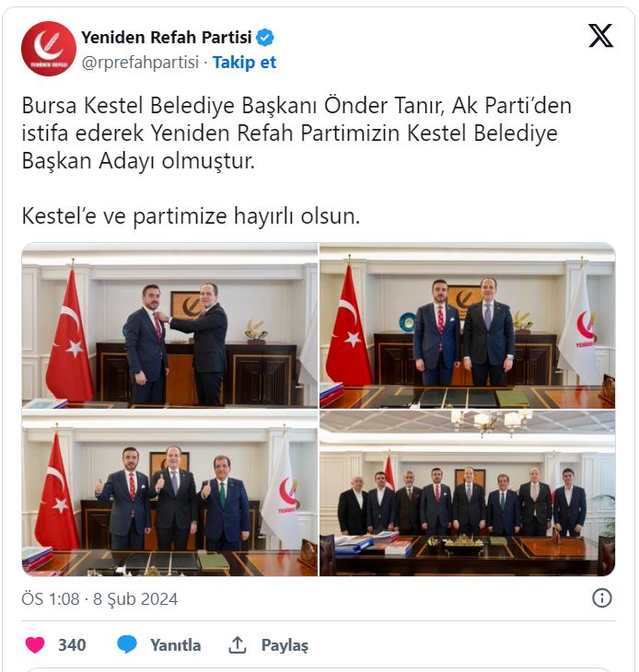Click the blue verified badge
Image resolution: width=639 pixels, height=672 pixels.
pos(265,38)
